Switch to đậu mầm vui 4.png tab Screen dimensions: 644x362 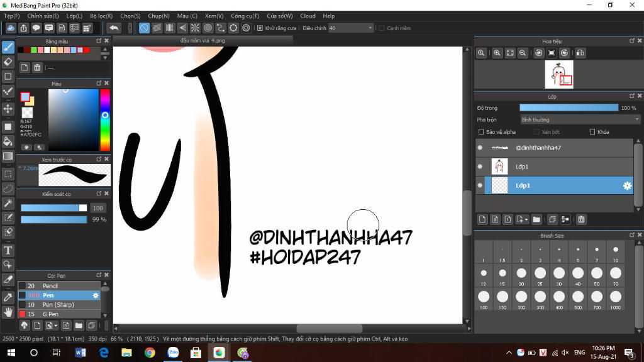pyautogui.click(x=203, y=41)
